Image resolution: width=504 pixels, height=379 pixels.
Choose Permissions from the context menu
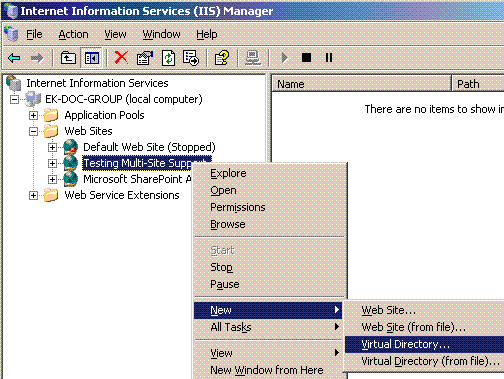pyautogui.click(x=268, y=207)
